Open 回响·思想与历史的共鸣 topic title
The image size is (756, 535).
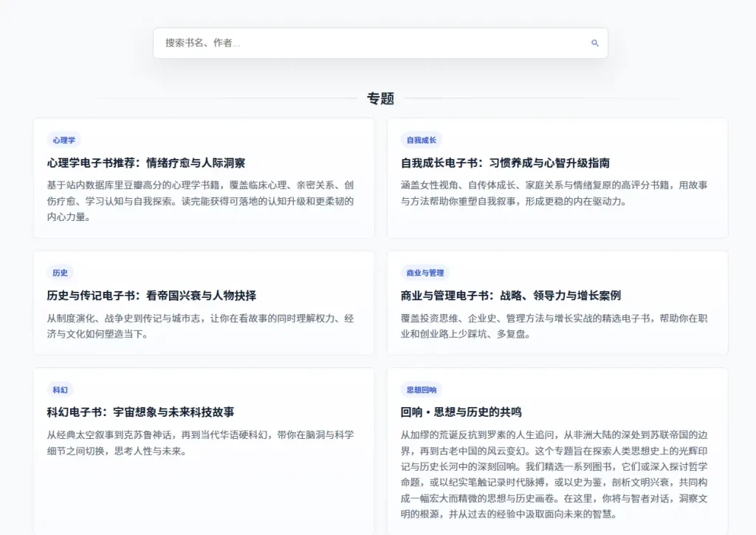(x=461, y=412)
